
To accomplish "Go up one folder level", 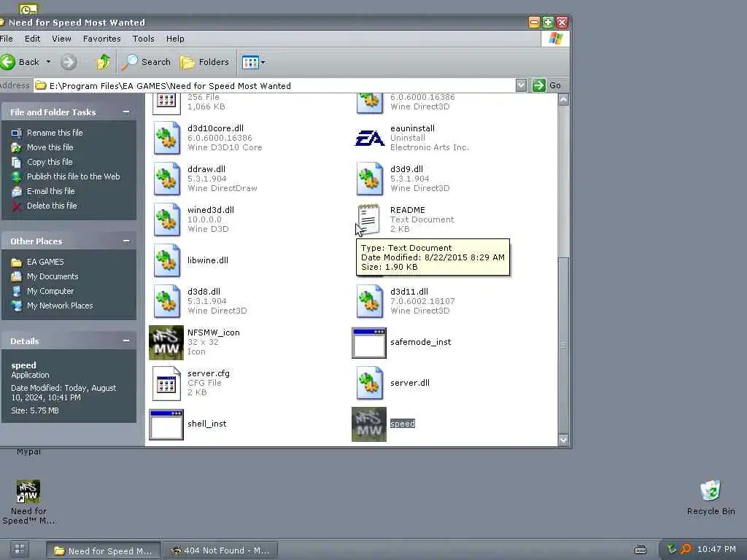I will (103, 62).
